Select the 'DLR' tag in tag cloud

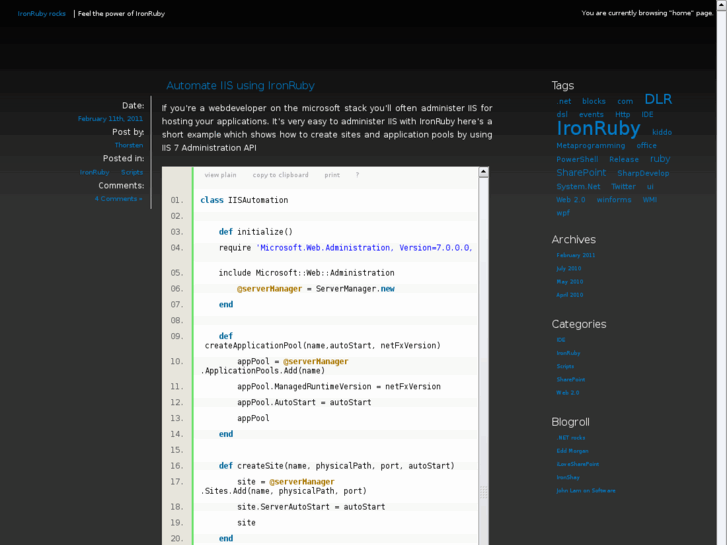pos(658,99)
